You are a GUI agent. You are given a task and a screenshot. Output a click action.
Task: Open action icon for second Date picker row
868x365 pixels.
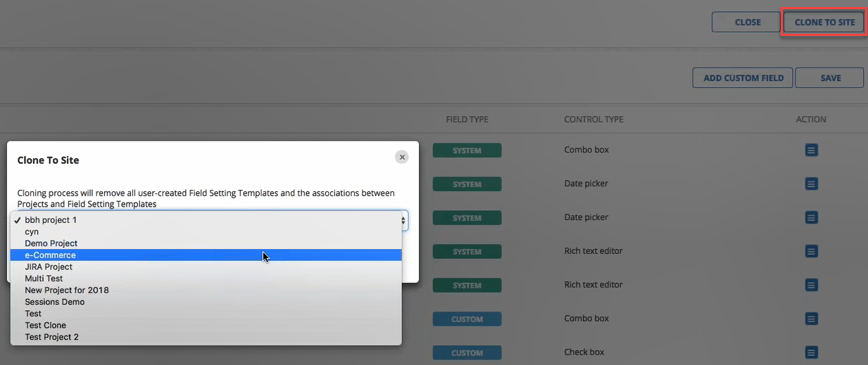811,218
